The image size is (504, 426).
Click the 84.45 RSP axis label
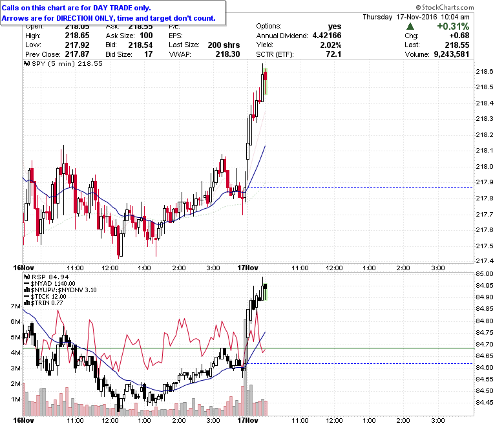point(485,402)
